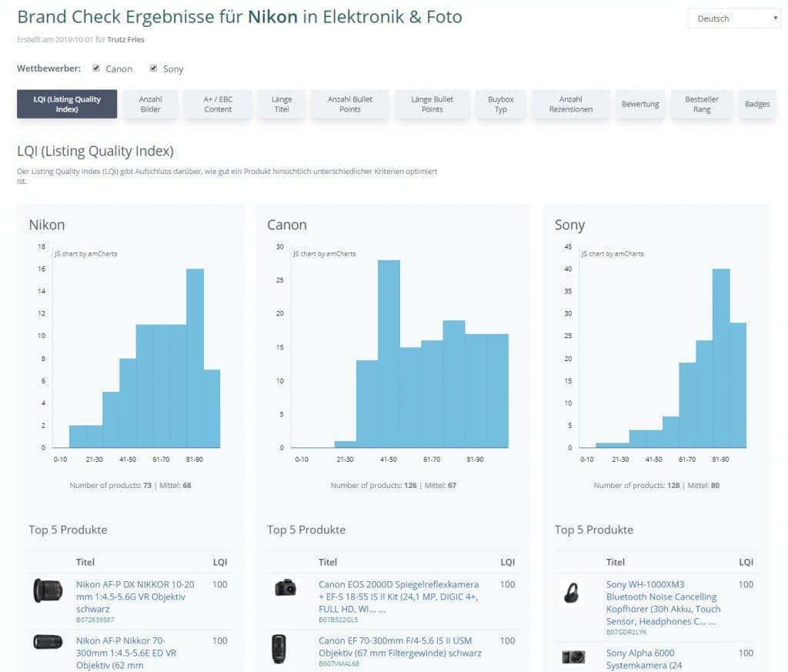Click Canon 'Number of products: 126' text

[x=373, y=486]
